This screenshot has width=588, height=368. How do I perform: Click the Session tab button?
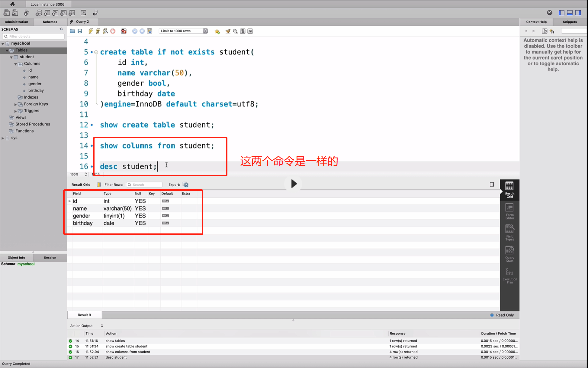(50, 258)
